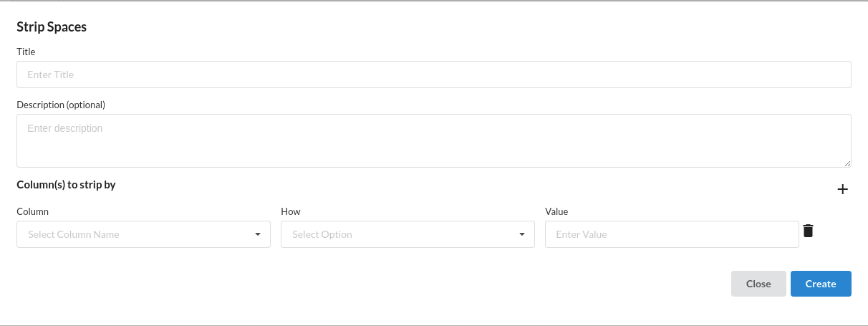Click the Value field label
Image resolution: width=868 pixels, height=326 pixels.
556,211
